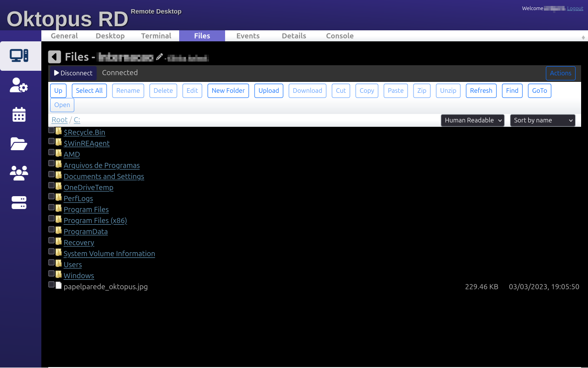588x368 pixels.
Task: Check the Documents and Settings box
Action: (x=51, y=175)
